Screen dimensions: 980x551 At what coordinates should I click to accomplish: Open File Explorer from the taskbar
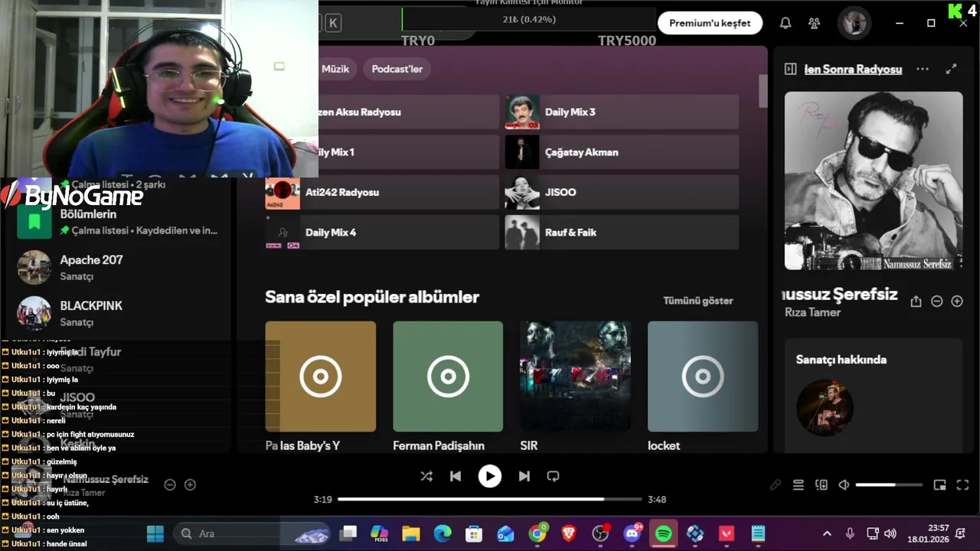pos(411,533)
